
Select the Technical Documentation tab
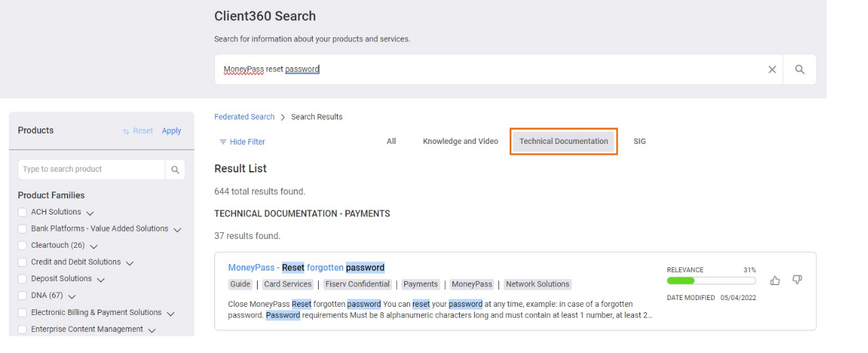tap(564, 141)
